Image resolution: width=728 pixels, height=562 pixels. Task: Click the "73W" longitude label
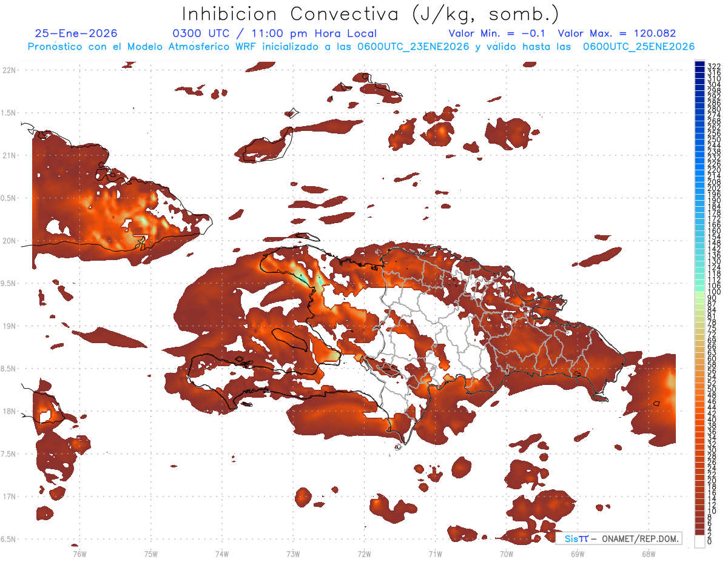point(293,554)
